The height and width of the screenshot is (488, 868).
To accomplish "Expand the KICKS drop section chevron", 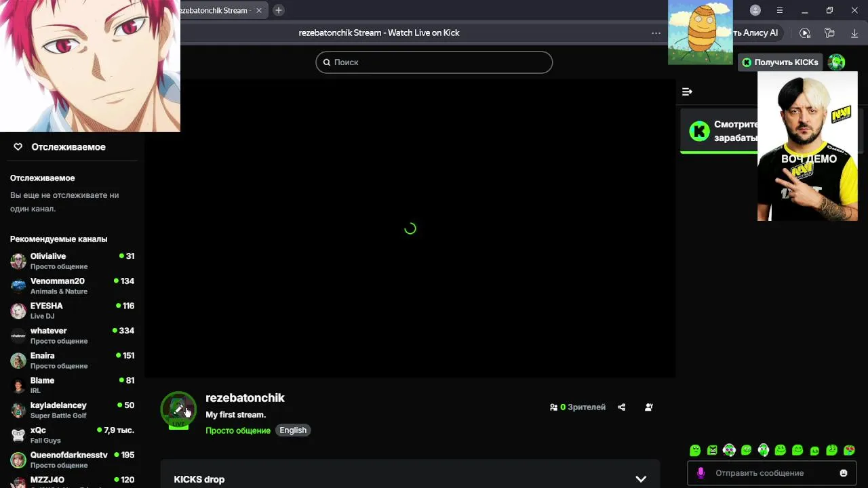I will click(x=641, y=479).
